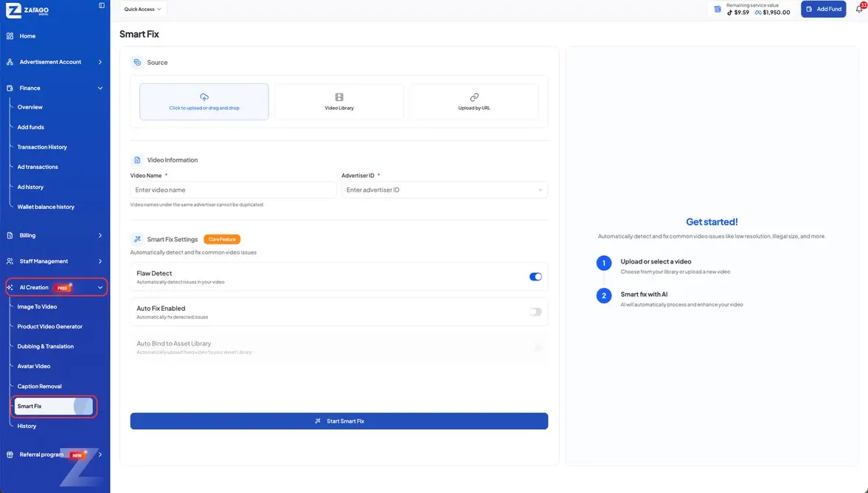Screen dimensions: 868x493
Task: Open AI Creation History
Action: 27,426
